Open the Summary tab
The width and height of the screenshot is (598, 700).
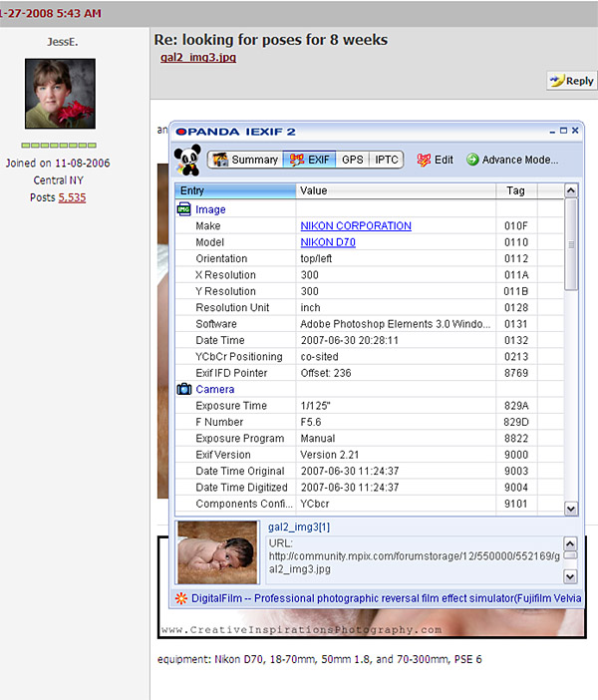click(x=245, y=160)
